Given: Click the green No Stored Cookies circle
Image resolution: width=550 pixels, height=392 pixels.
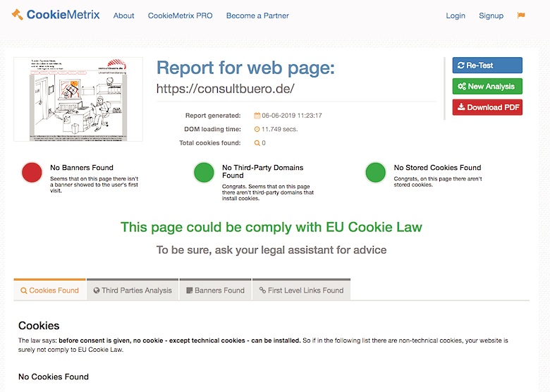Looking at the screenshot, I should coord(376,173).
